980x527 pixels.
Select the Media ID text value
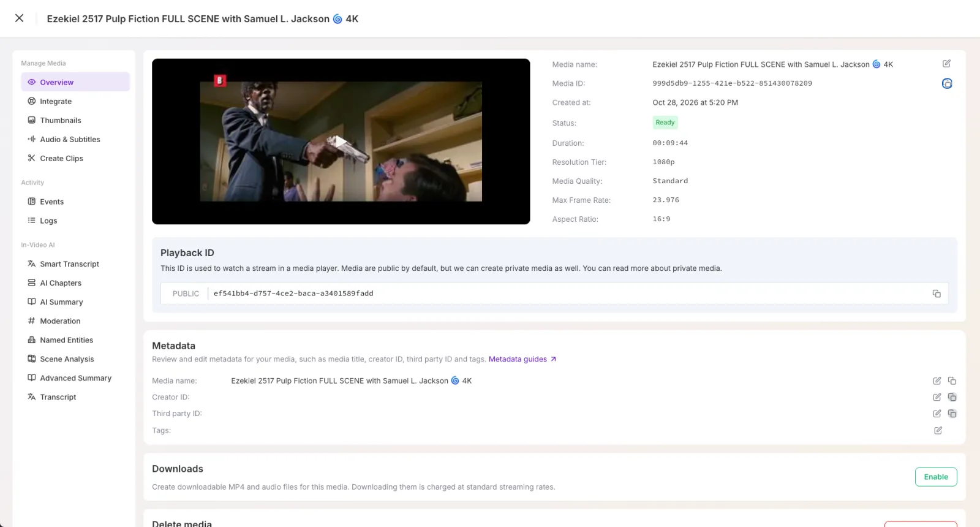click(732, 83)
